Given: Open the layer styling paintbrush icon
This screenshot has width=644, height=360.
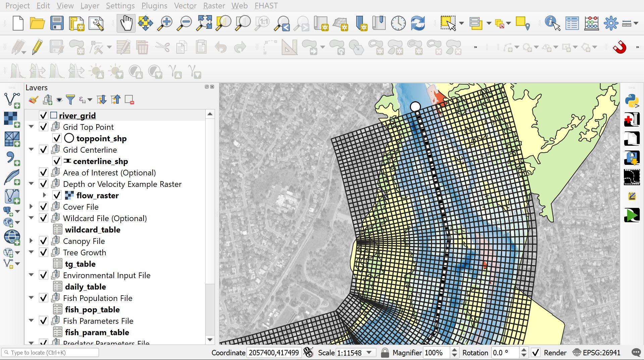Looking at the screenshot, I should coord(33,100).
